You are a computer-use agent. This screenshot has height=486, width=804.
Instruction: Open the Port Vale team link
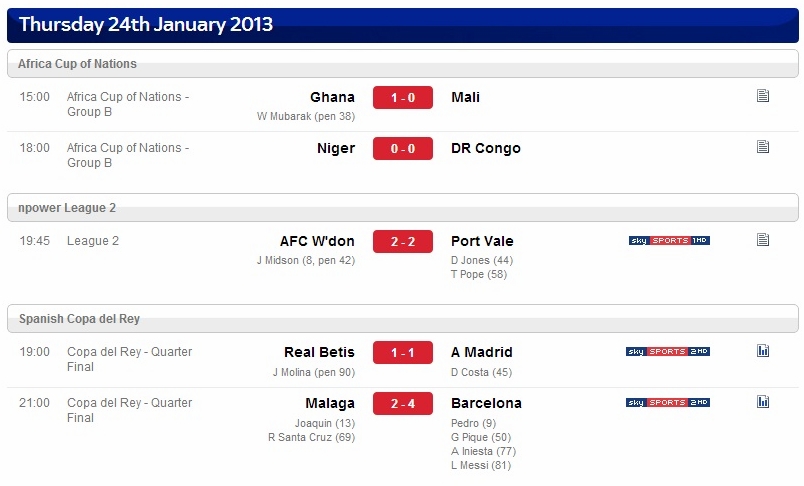pos(482,241)
